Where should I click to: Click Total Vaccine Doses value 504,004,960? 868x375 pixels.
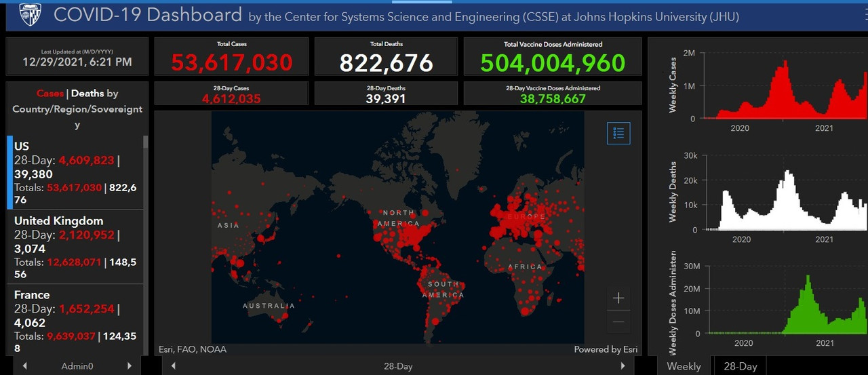click(553, 63)
